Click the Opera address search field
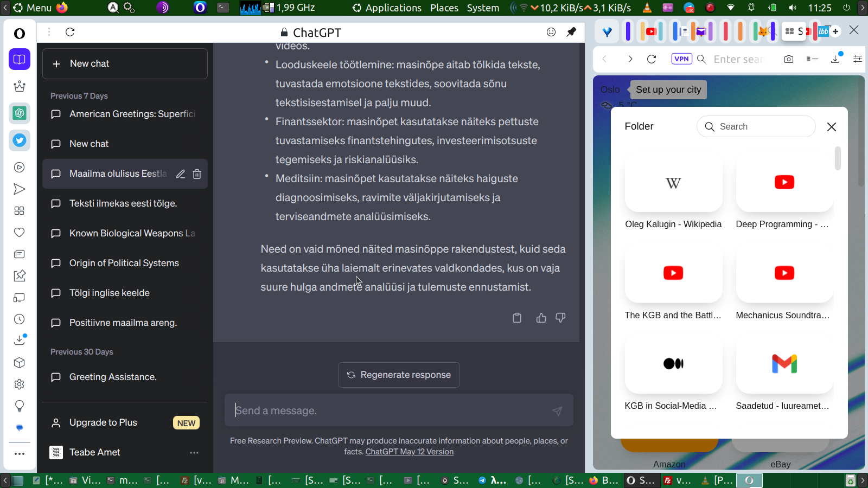Screen dimensions: 868x488 (740, 59)
